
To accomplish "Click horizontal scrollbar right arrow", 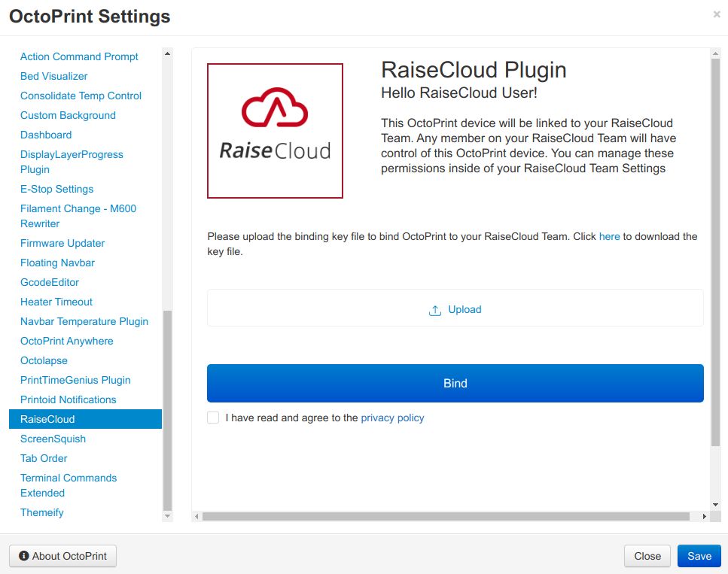I will pyautogui.click(x=705, y=517).
